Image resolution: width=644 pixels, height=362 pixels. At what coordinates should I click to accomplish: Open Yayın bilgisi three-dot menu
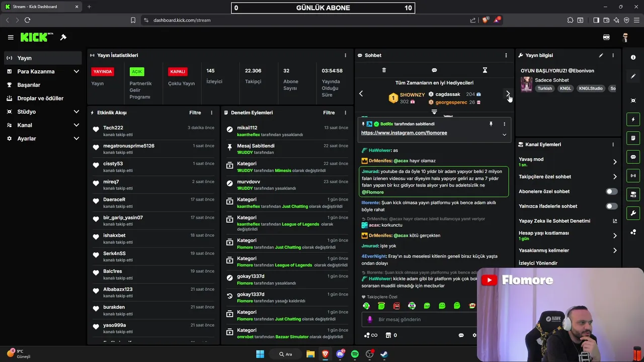point(613,55)
